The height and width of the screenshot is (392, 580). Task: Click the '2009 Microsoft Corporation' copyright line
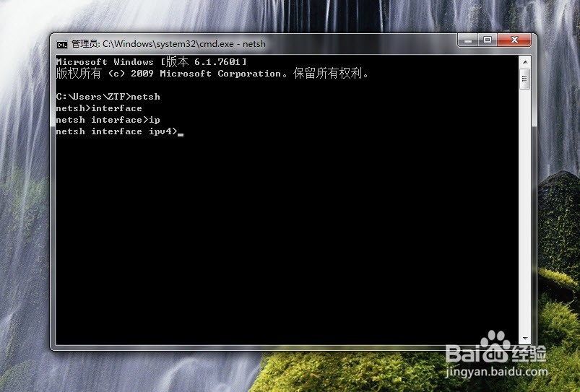pyautogui.click(x=212, y=73)
